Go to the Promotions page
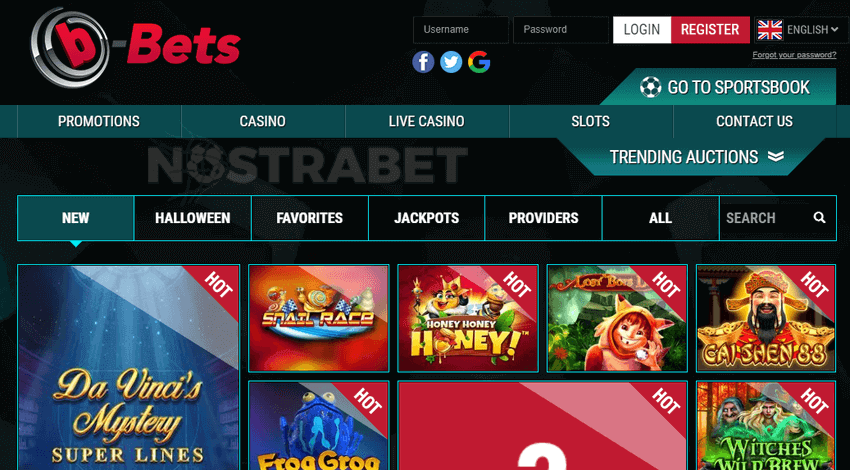Viewport: 850px width, 470px height. [x=99, y=121]
